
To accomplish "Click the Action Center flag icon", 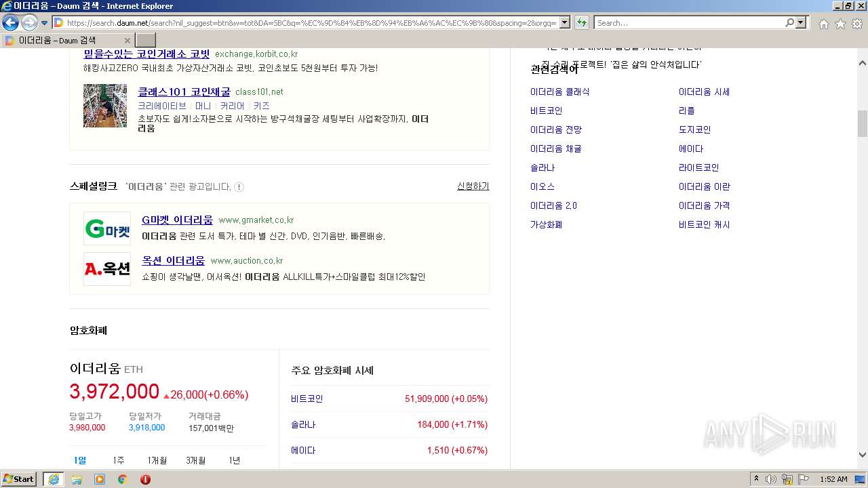I will 804,479.
